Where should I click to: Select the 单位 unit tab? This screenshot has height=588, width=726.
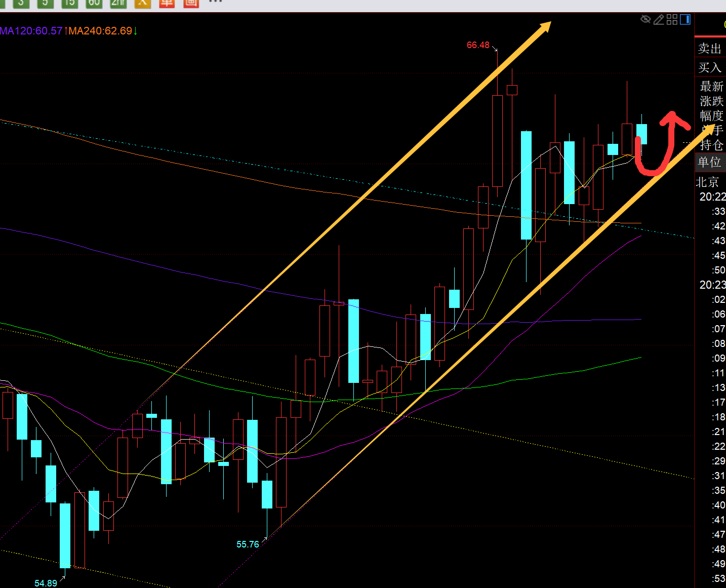(x=709, y=162)
